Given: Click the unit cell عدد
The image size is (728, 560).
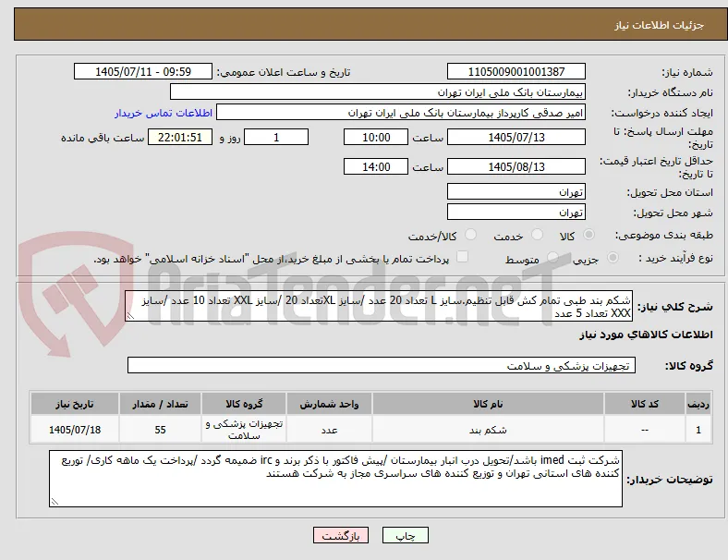Looking at the screenshot, I should click(329, 430).
